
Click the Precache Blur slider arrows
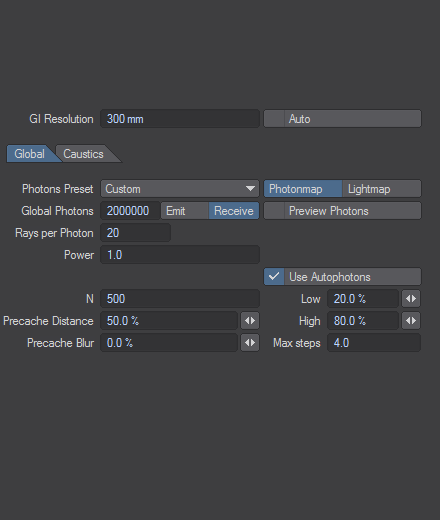[x=250, y=343]
